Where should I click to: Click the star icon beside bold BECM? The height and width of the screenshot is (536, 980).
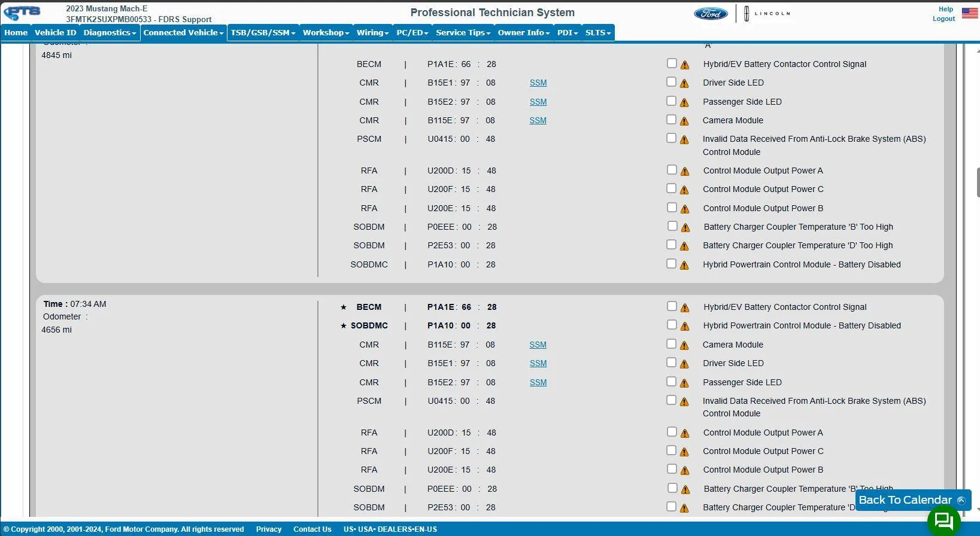[344, 307]
